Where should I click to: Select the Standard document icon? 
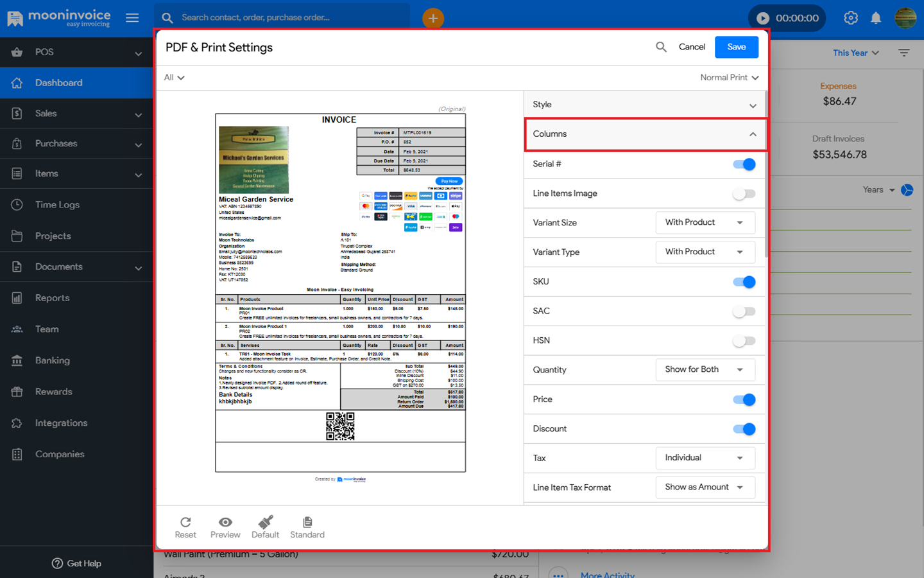(307, 522)
